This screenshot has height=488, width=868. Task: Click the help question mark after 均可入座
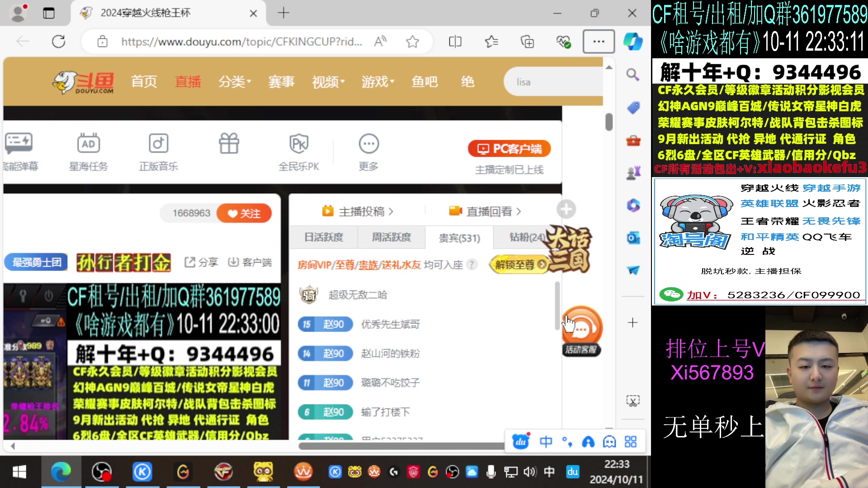point(472,264)
